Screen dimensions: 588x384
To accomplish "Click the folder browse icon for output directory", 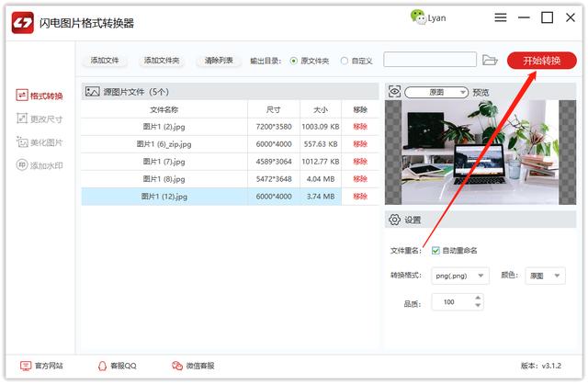I will coord(490,61).
